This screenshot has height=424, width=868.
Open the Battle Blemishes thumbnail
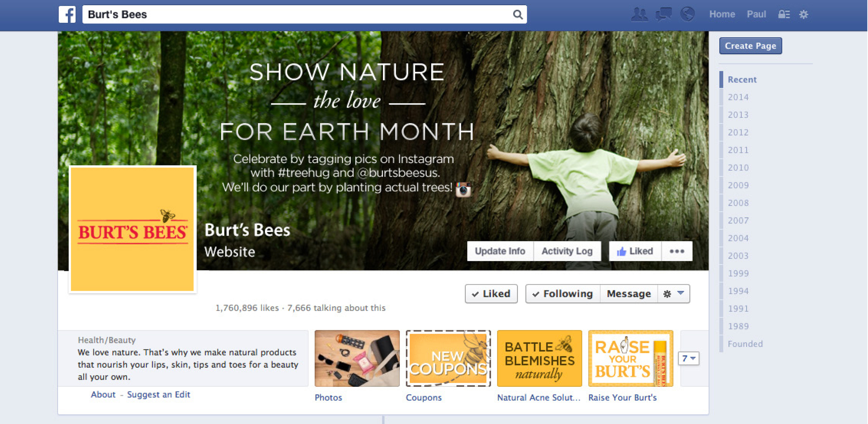(x=539, y=358)
